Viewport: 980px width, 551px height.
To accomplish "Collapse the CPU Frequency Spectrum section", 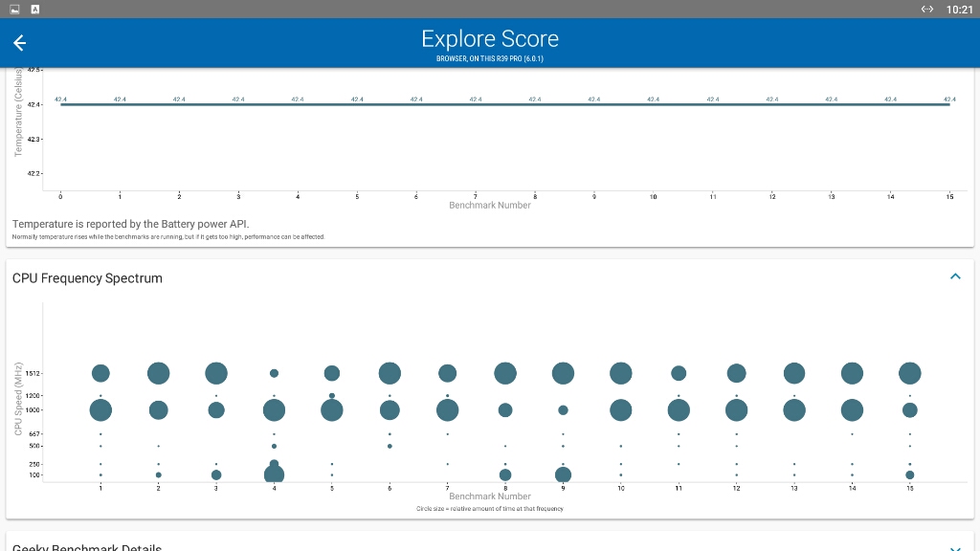I will coord(955,276).
